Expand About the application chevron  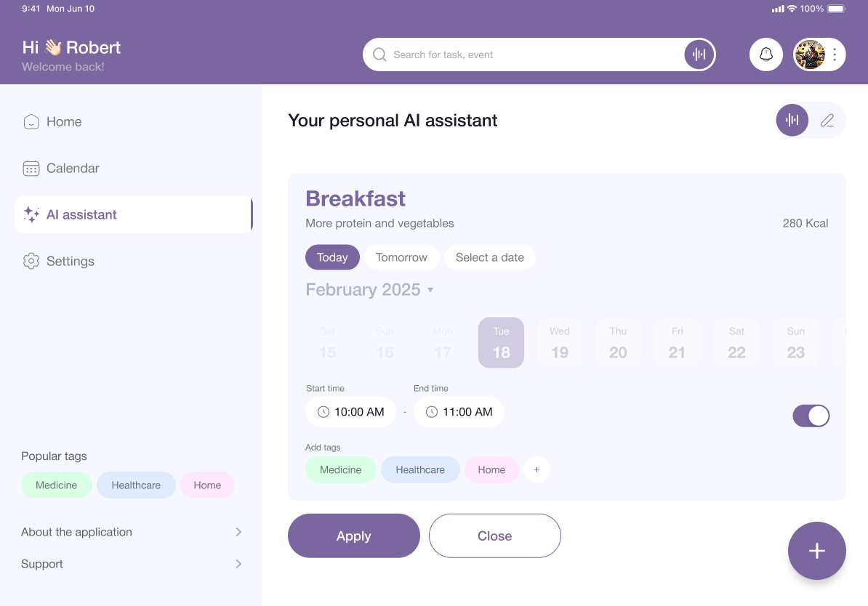[238, 532]
